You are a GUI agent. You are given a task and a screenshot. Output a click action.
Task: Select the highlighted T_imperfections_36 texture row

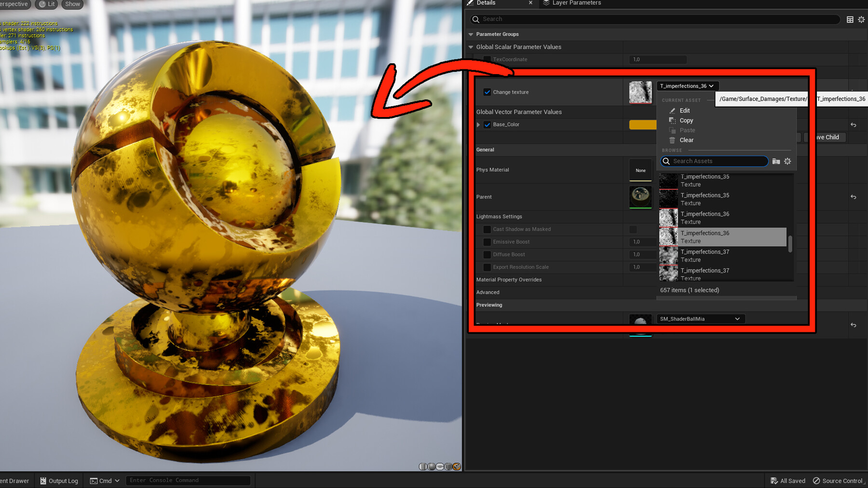pyautogui.click(x=722, y=237)
